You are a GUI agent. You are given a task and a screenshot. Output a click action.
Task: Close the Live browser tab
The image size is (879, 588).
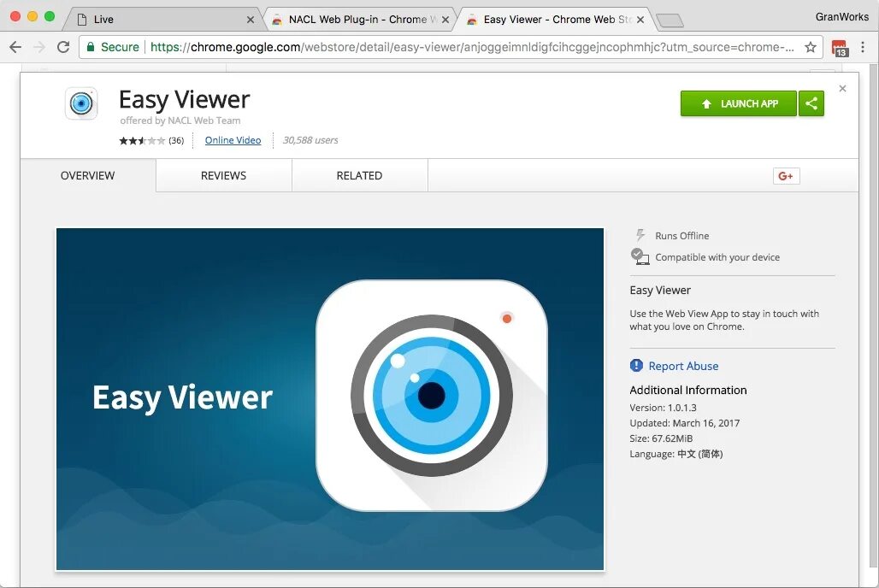pyautogui.click(x=250, y=20)
